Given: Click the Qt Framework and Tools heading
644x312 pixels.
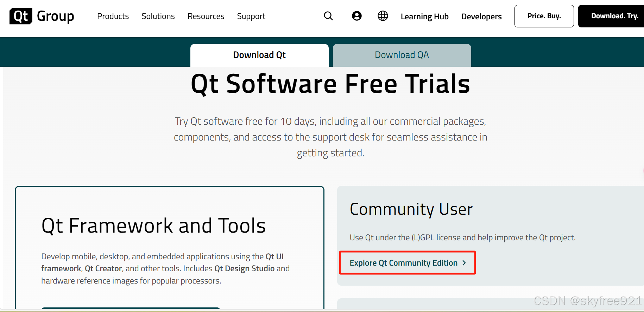Looking at the screenshot, I should click(x=153, y=226).
